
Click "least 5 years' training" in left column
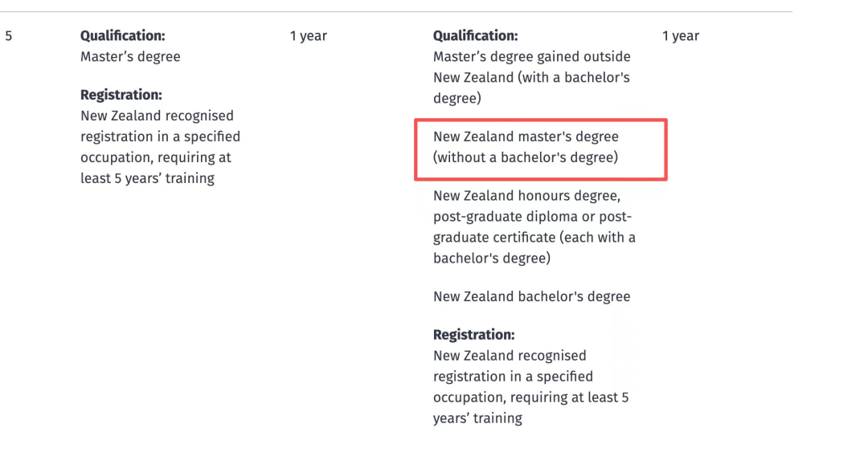pos(147,178)
